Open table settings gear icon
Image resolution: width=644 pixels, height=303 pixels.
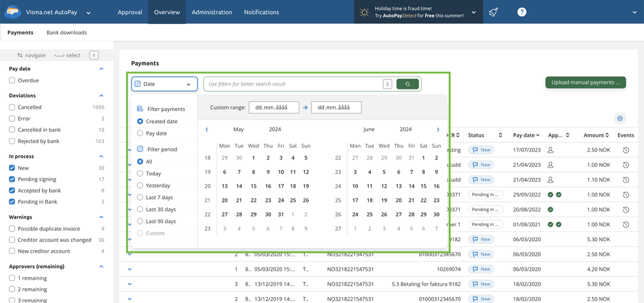point(620,119)
